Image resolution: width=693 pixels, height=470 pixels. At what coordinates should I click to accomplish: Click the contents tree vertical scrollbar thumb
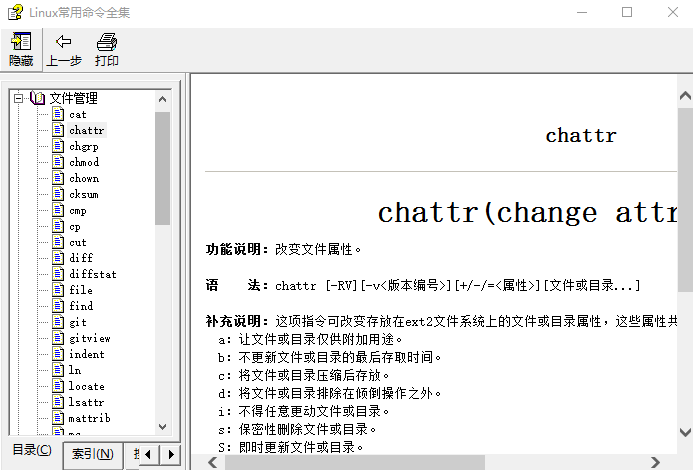pos(162,167)
